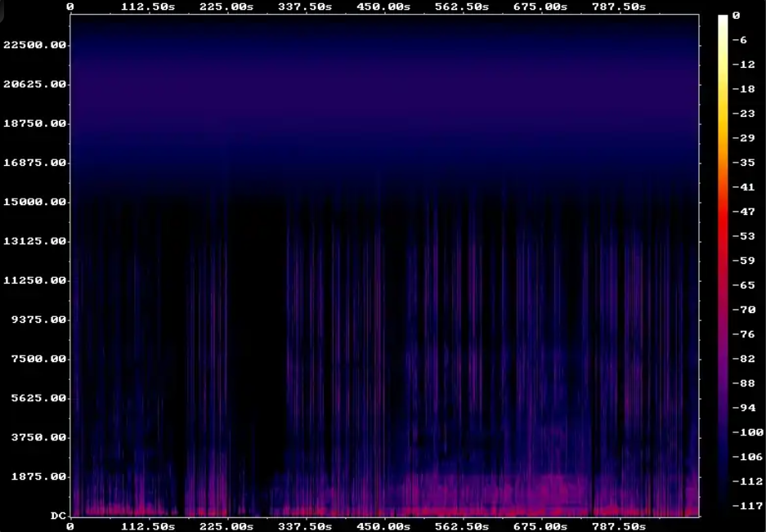
Task: Click the -41 color scale label
Action: pyautogui.click(x=744, y=186)
